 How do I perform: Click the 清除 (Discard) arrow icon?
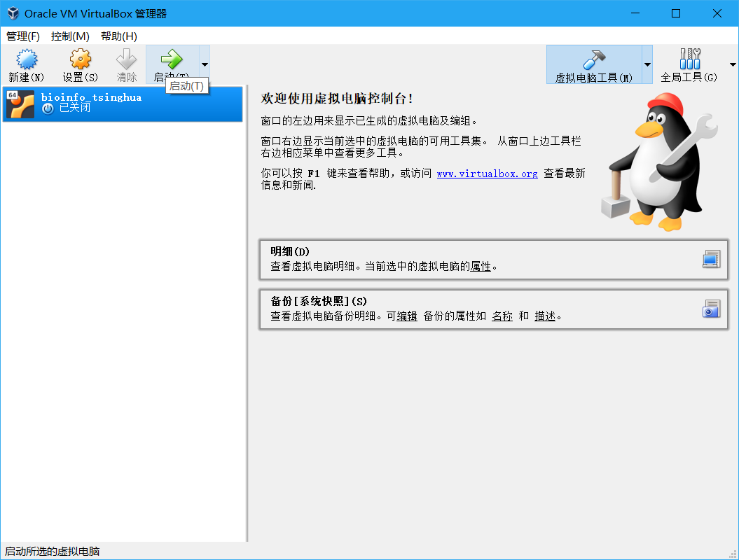pos(127,59)
